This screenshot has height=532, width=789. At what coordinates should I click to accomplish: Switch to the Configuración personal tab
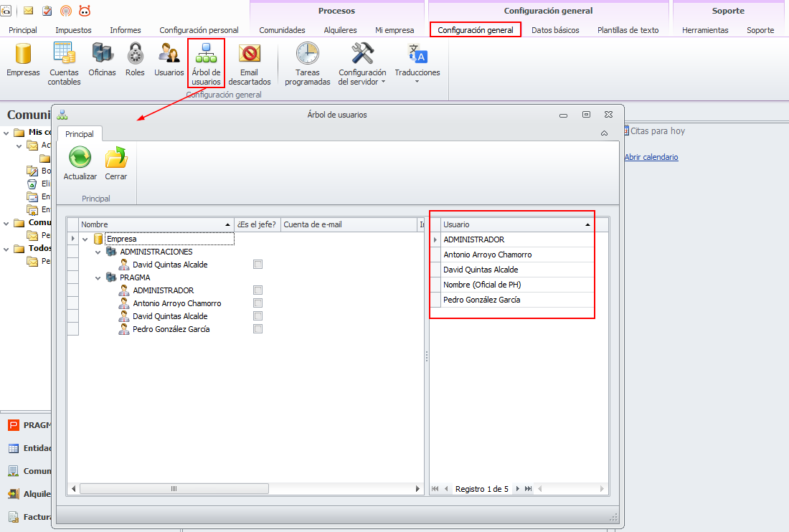click(x=199, y=30)
